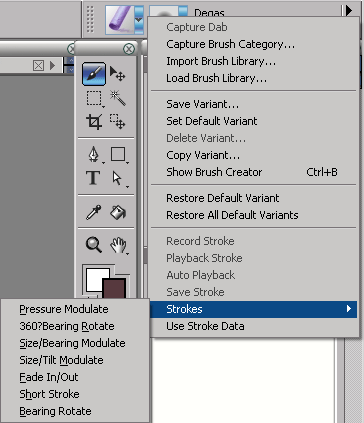Activate the Crop tool

(94, 122)
